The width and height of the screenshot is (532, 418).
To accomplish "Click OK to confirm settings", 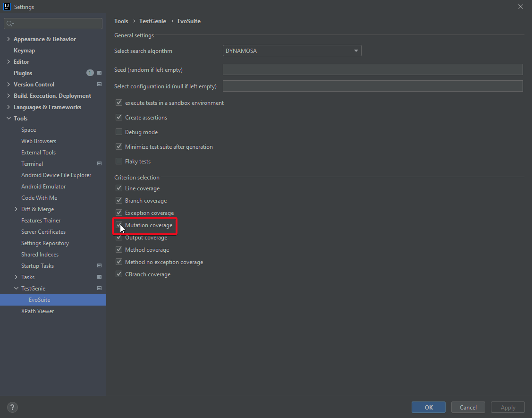I will 429,407.
